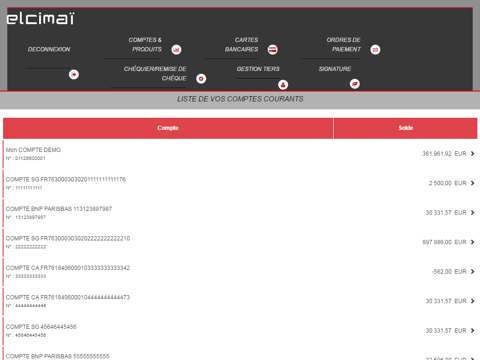Viewport: 480px width, 360px height.
Task: Click account number 01128600001
Action: (30, 158)
